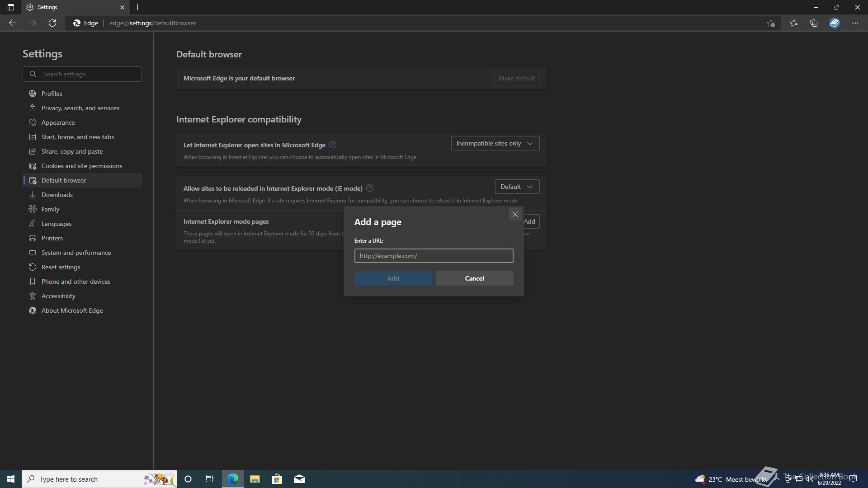
Task: Select System and performance
Action: (82, 253)
